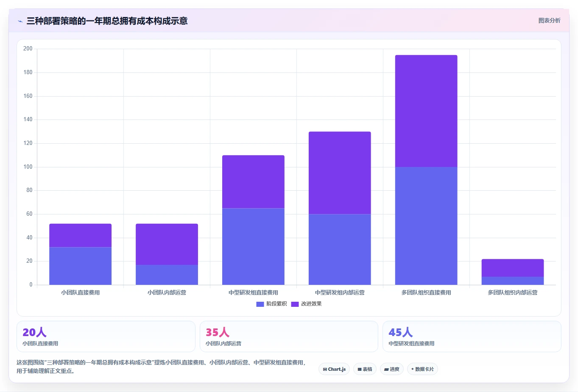This screenshot has width=578, height=392.
Task: Click the icon inside the Chart.js chip
Action: point(325,369)
